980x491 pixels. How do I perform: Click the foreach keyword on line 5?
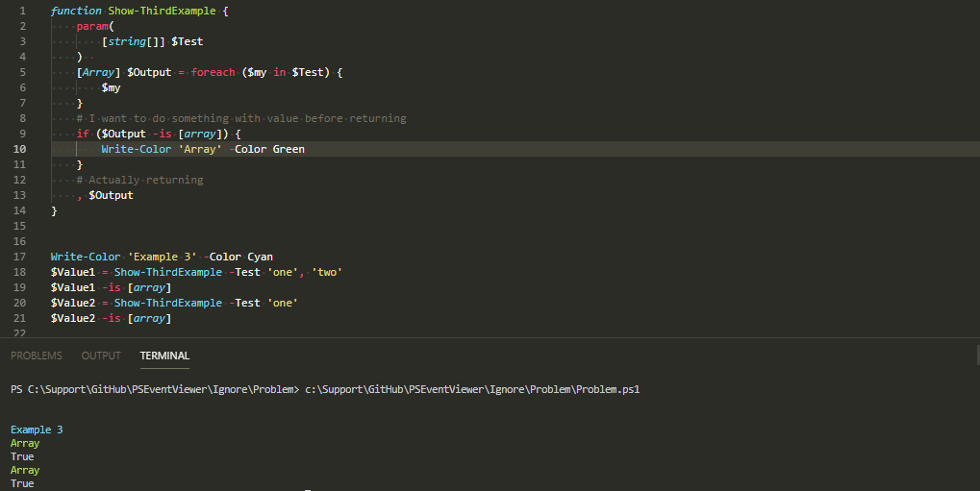[213, 72]
